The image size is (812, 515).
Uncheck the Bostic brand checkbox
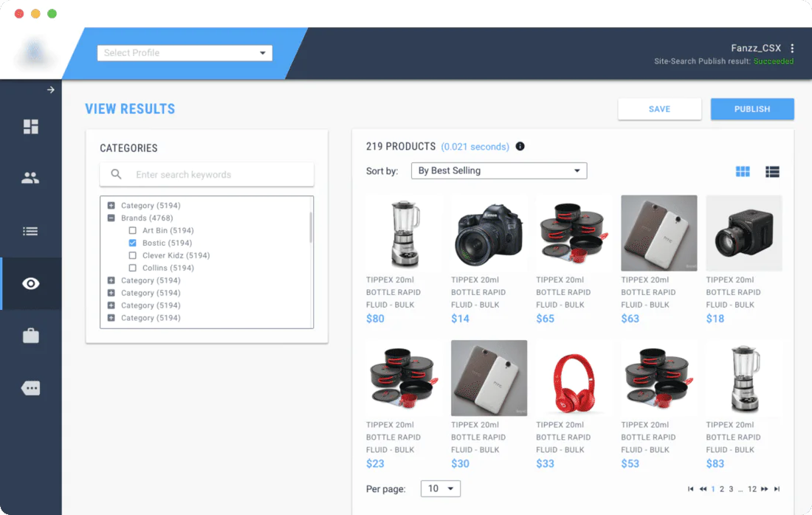pos(133,243)
